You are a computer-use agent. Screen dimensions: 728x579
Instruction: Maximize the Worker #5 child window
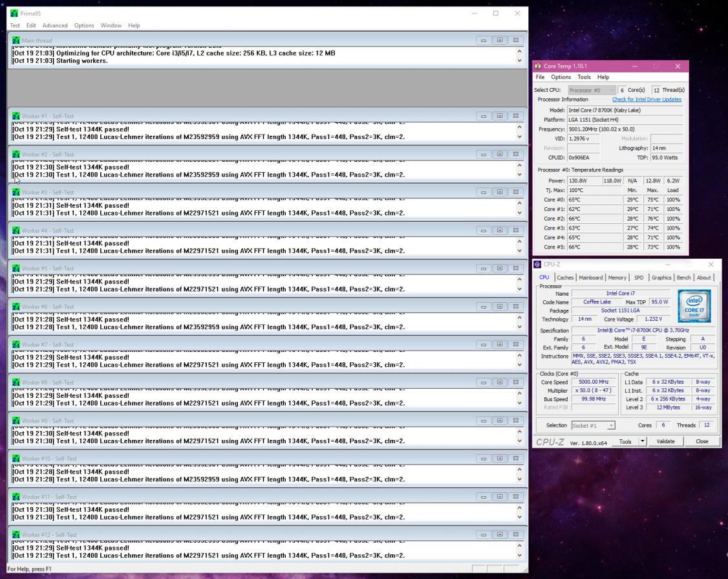(500, 268)
